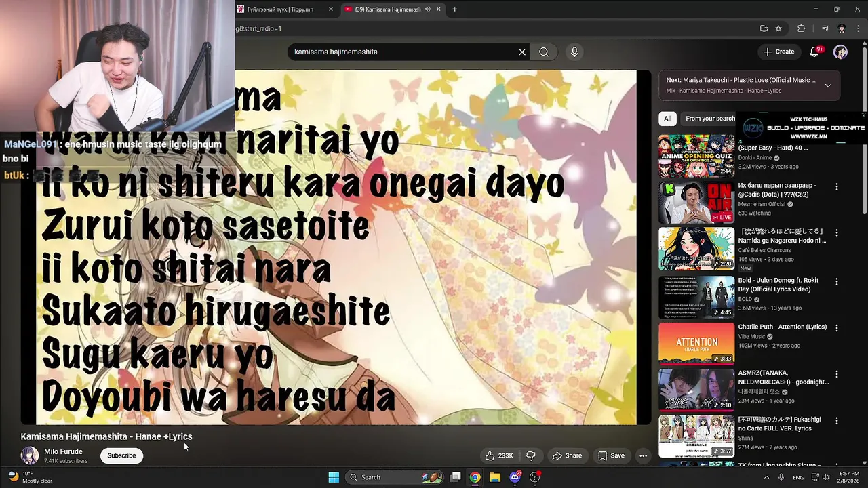The height and width of the screenshot is (488, 868).
Task: Open options for Charlie Puth Attention video
Action: [836, 327]
